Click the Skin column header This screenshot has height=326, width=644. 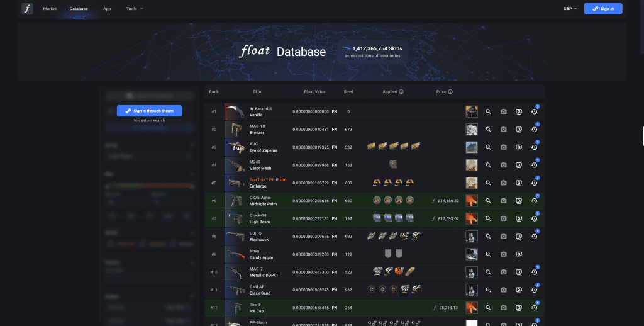(x=257, y=92)
